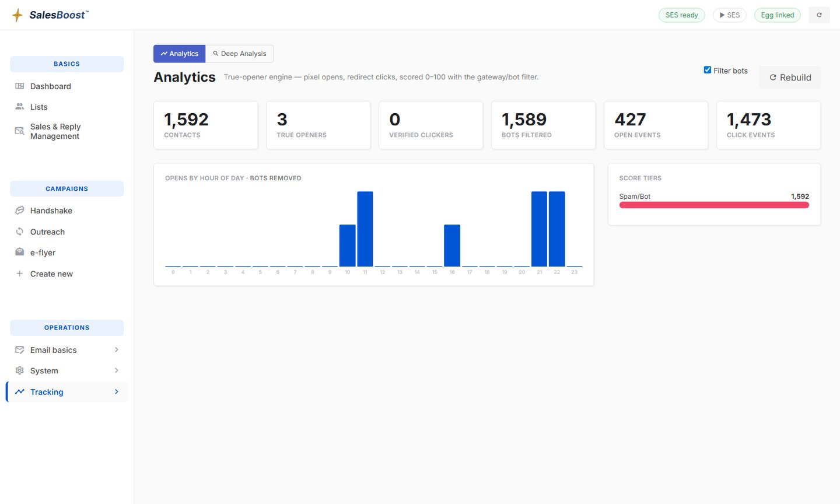Click the hour 11 bar in chart
The image size is (840, 504).
(365, 229)
